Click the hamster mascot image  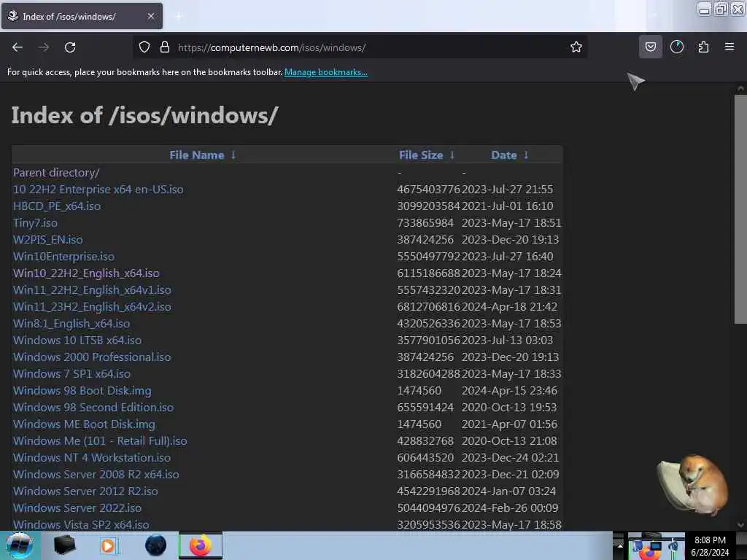click(693, 484)
